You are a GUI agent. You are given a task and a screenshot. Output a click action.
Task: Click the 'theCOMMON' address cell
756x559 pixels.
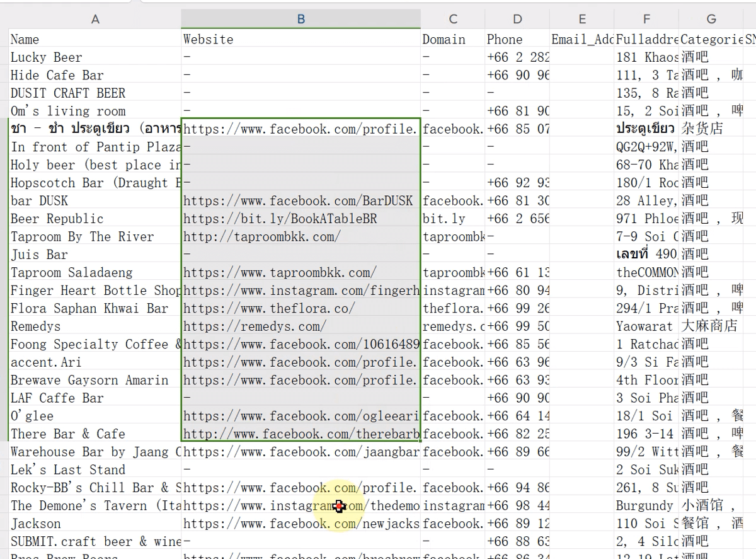pos(647,273)
